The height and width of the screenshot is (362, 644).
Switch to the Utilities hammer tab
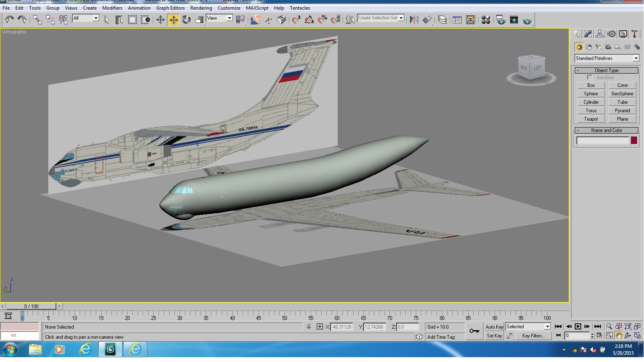tap(634, 34)
